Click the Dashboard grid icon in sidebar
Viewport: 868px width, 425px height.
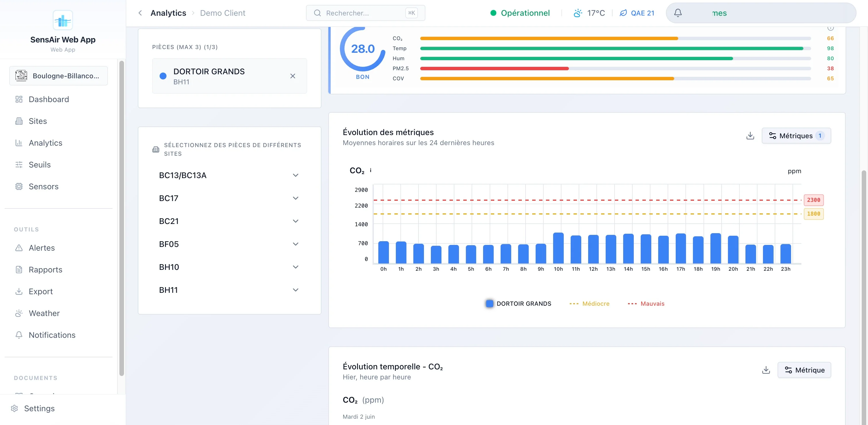(x=19, y=99)
